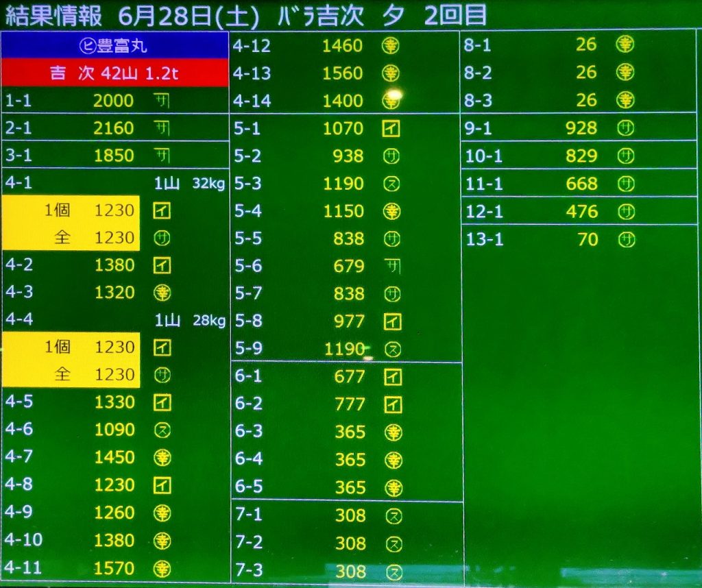This screenshot has height=588, width=702.
Task: Click the buyer mark beside 679 in row 5-6
Action: 392,266
